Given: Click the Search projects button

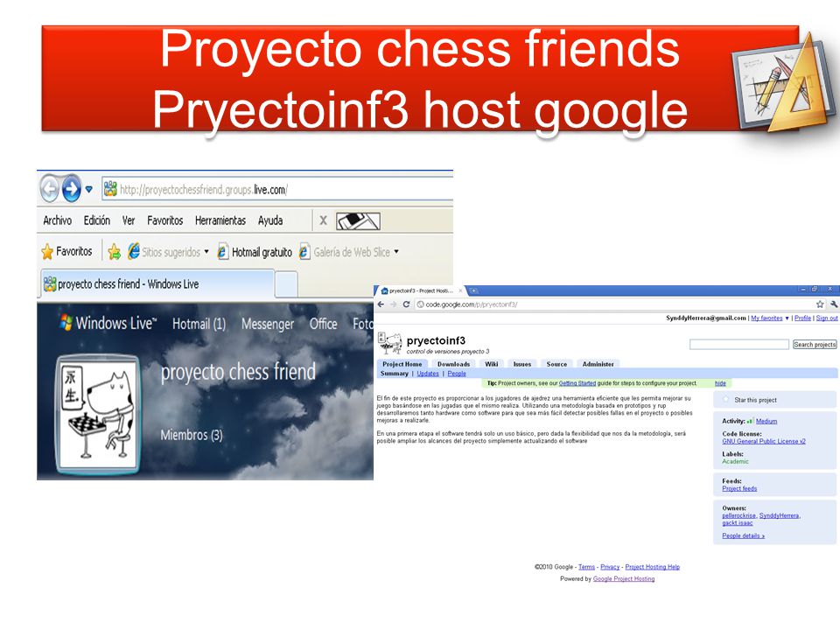Looking at the screenshot, I should (x=815, y=345).
